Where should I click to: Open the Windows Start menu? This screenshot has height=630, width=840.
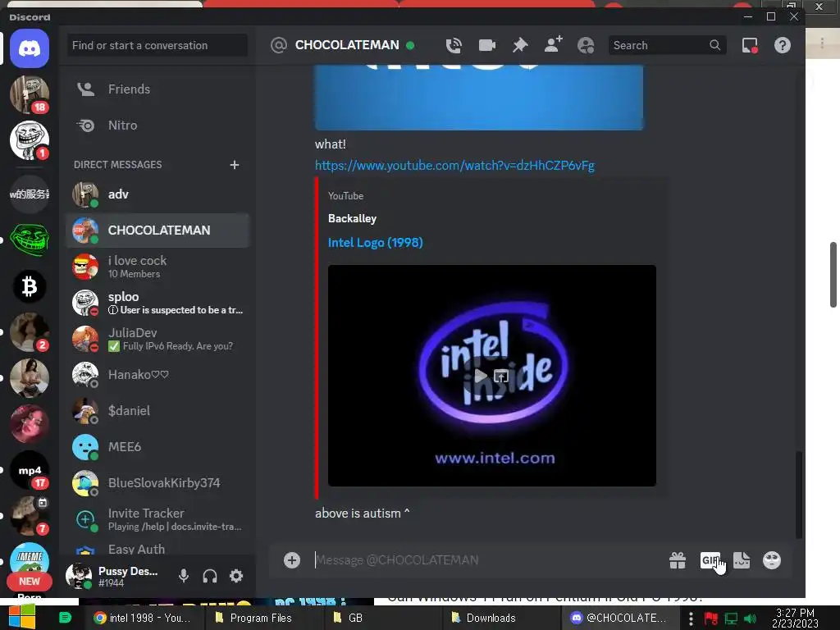(22, 617)
